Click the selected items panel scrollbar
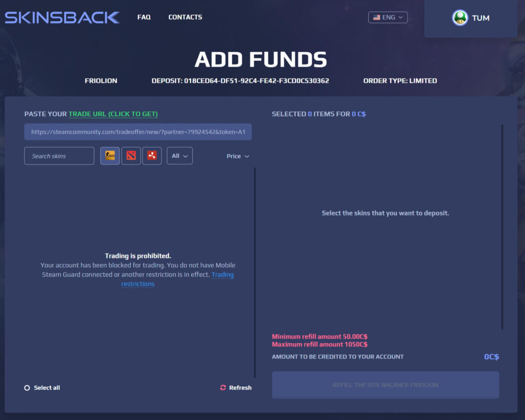 pos(502,227)
